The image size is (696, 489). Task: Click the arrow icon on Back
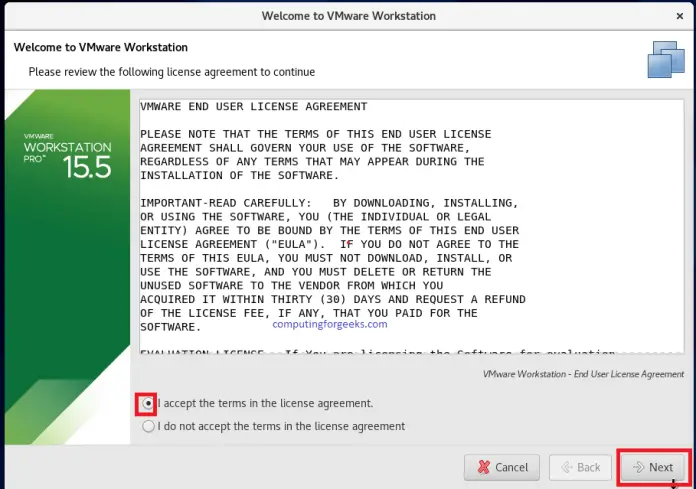(x=567, y=467)
